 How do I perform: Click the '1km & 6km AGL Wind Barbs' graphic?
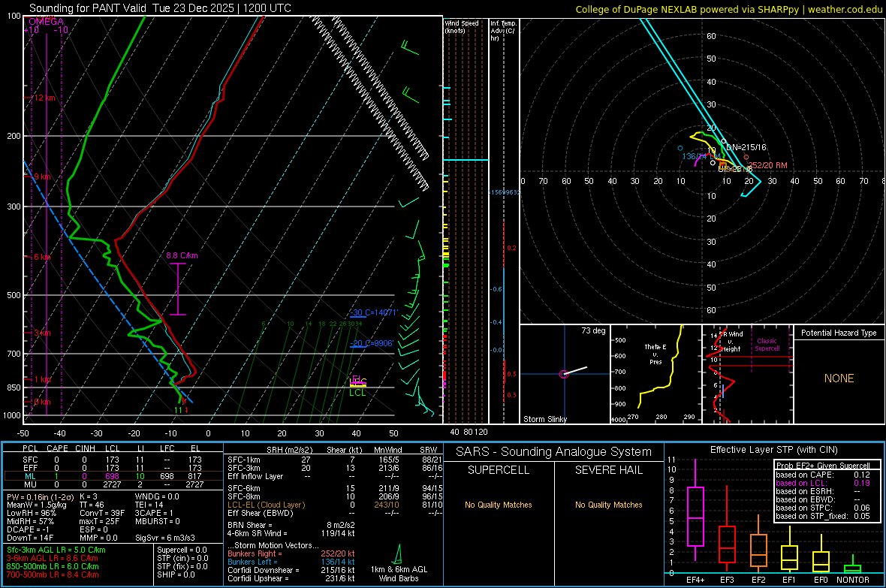399,563
